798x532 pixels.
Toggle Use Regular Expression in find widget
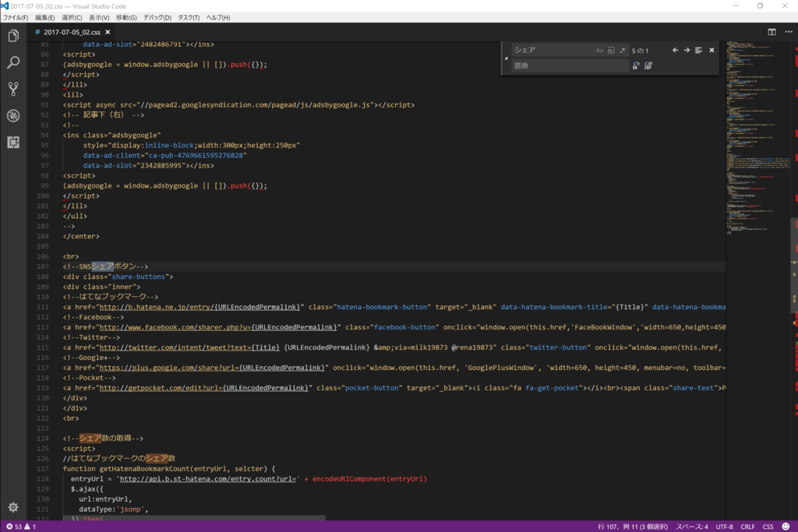[623, 51]
